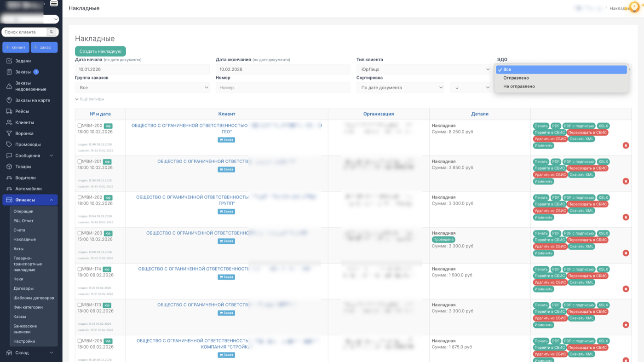Click the Дата начала field with 10.01.2026

point(142,69)
